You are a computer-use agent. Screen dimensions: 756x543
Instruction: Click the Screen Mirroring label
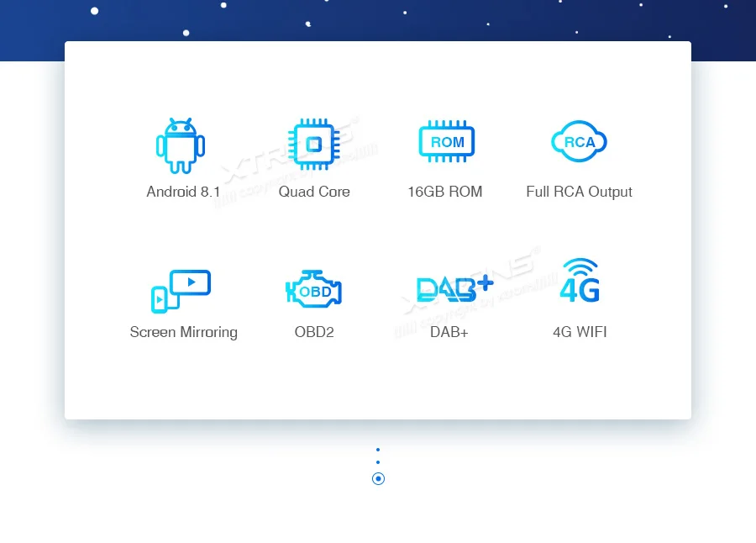tap(184, 332)
